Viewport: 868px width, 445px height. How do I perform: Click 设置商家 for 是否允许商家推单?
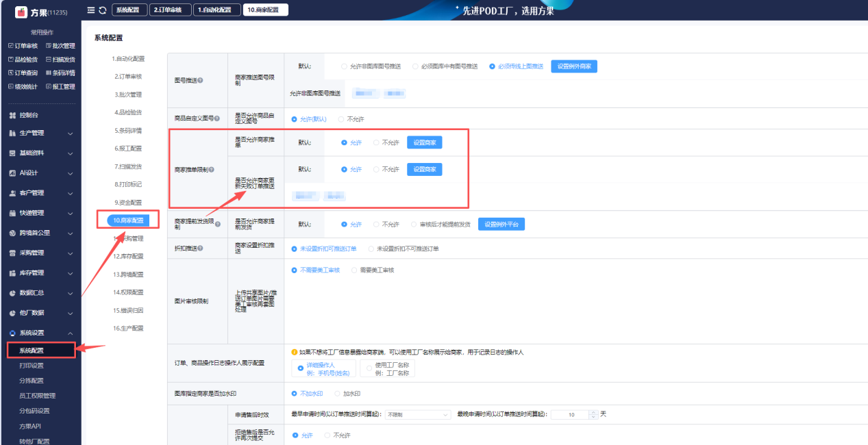[x=425, y=142]
